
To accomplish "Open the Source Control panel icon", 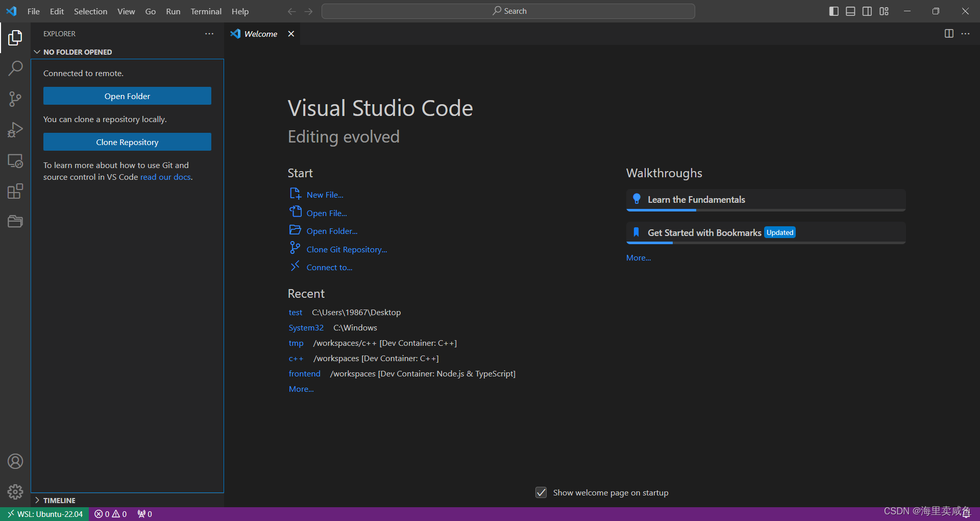I will [15, 99].
